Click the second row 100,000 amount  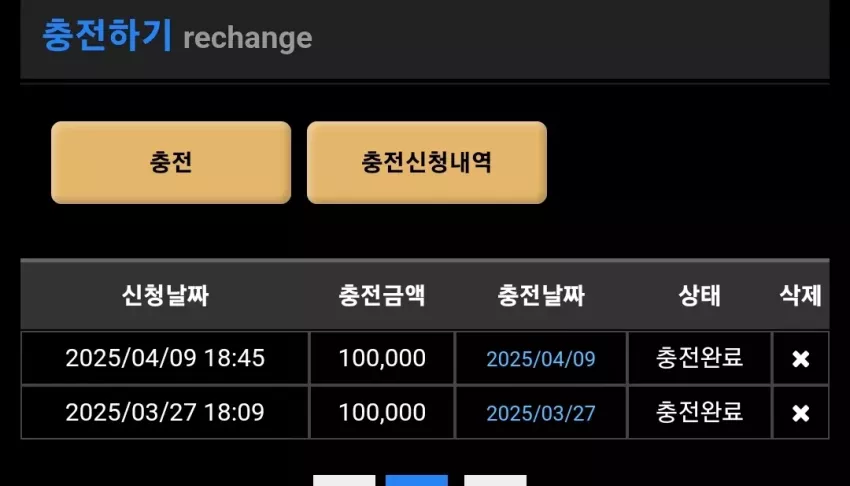382,412
